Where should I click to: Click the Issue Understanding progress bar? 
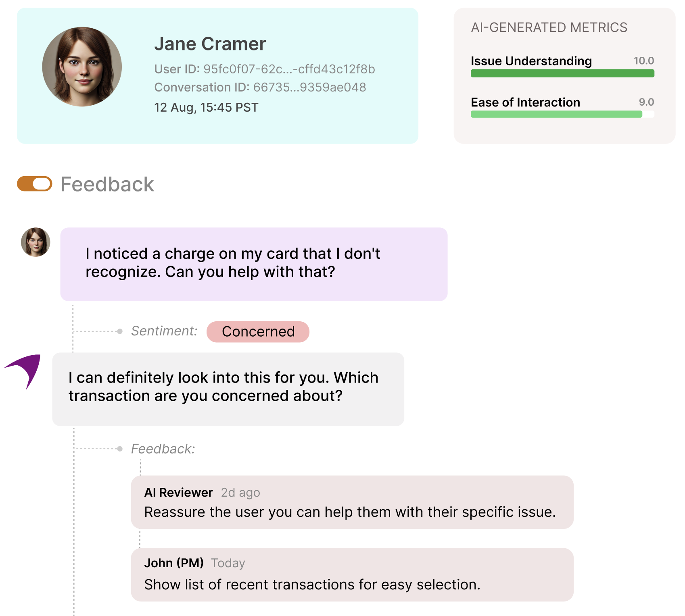tap(562, 73)
